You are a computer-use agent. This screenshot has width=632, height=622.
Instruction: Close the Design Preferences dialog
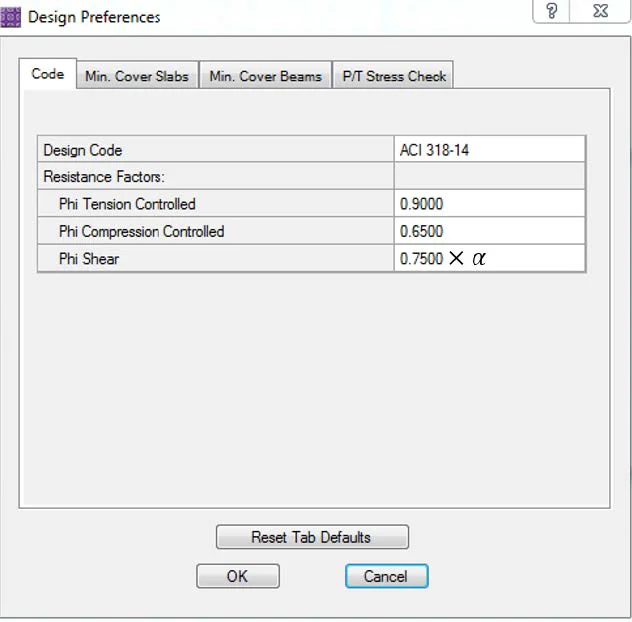[600, 11]
